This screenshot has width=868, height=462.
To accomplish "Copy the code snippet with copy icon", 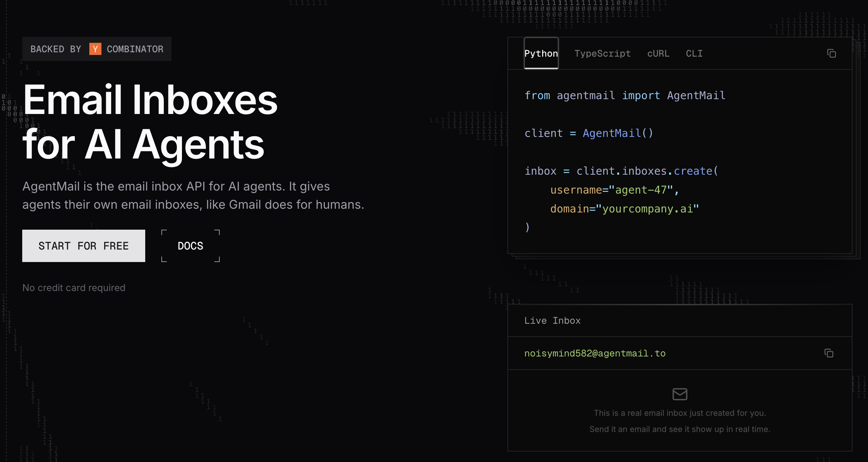I will 832,53.
